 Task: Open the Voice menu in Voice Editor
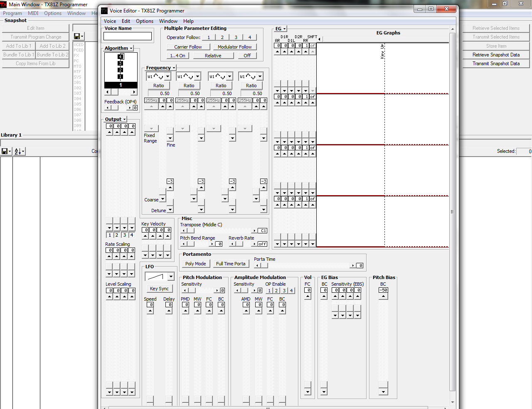(x=110, y=21)
